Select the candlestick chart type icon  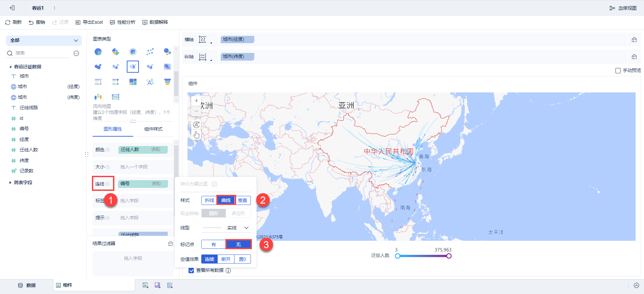click(x=98, y=97)
